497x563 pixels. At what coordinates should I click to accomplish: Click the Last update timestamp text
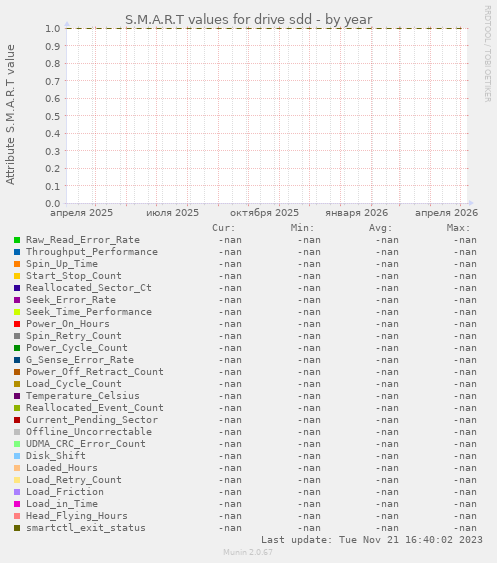point(372,540)
